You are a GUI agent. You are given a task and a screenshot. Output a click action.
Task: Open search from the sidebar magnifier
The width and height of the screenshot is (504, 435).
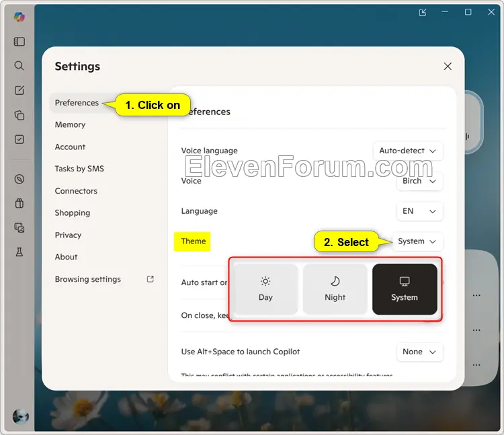pyautogui.click(x=19, y=66)
